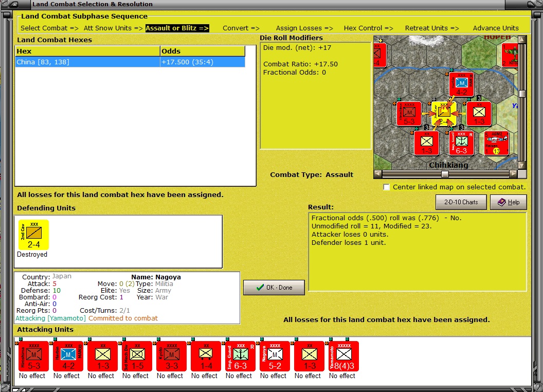Click the Name: Nagoya unit detail

point(156,277)
